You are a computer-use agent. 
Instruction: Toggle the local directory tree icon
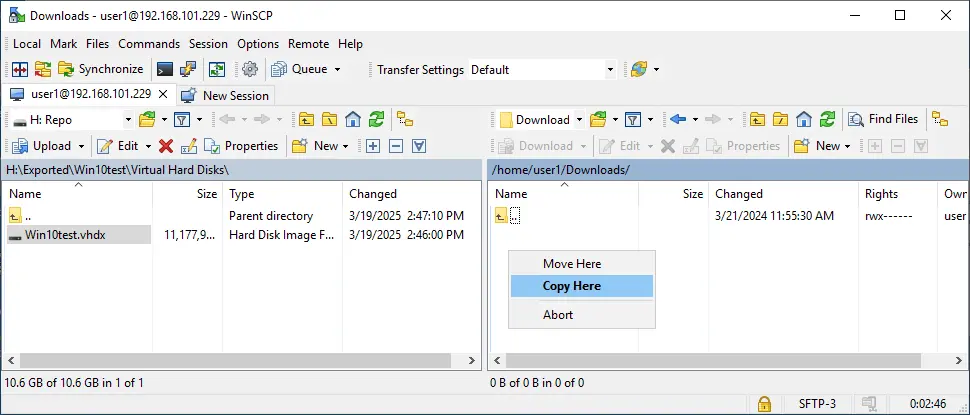405,119
